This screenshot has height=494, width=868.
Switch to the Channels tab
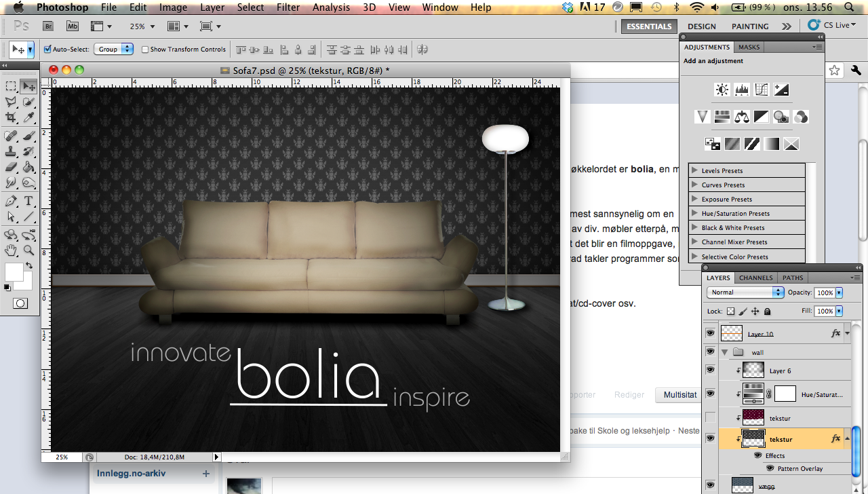[x=755, y=278]
